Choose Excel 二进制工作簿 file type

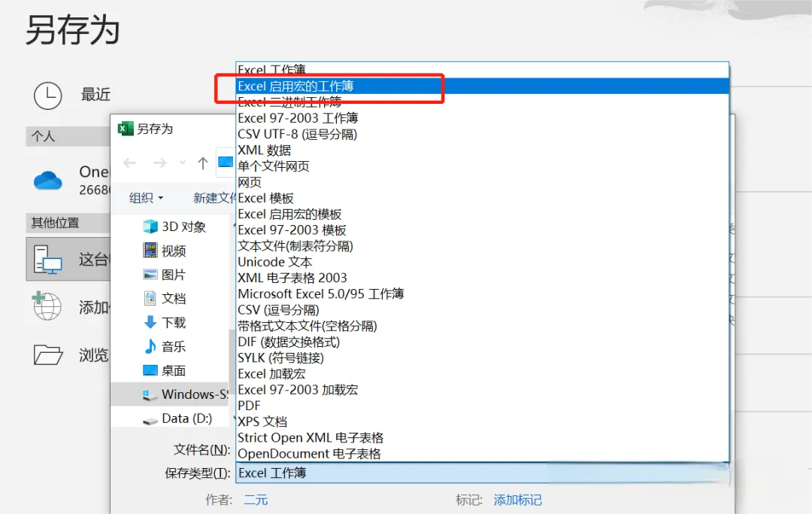pos(482,102)
